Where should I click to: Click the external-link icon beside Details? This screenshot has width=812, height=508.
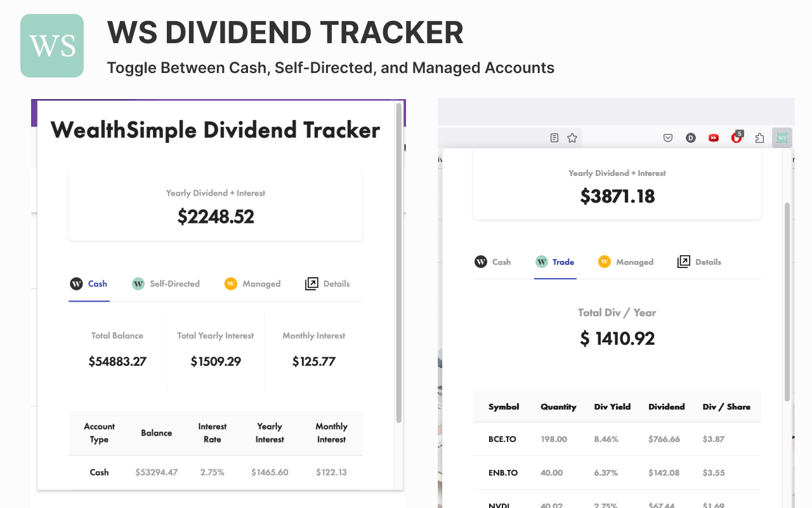tap(311, 283)
